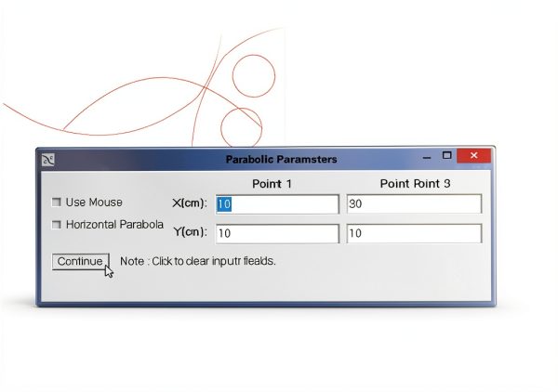Viewport: 558px width, 392px height.
Task: Click the 'Point 1' column heading
Action: (272, 184)
